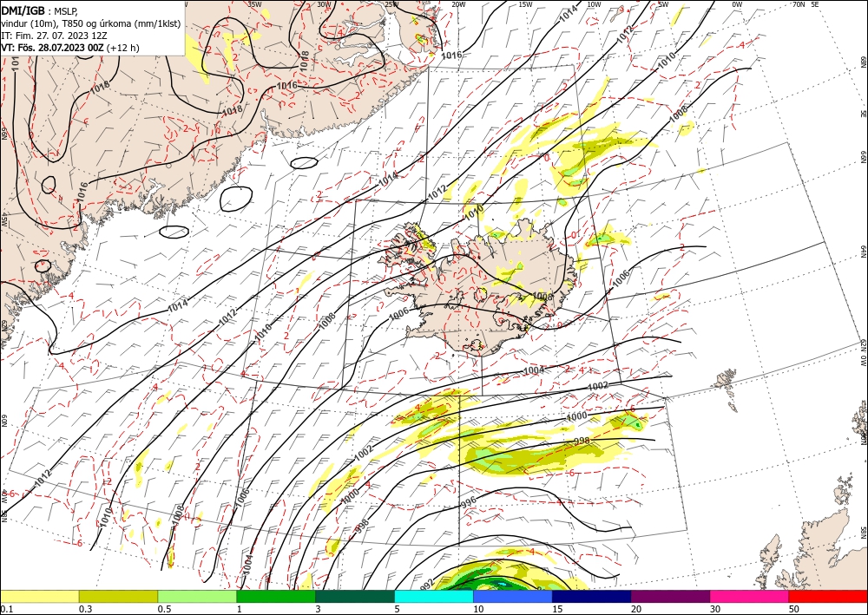
Task: Select the 'IT: Fim. 27. 07. 2023 12Z' text
Action: coord(54,36)
